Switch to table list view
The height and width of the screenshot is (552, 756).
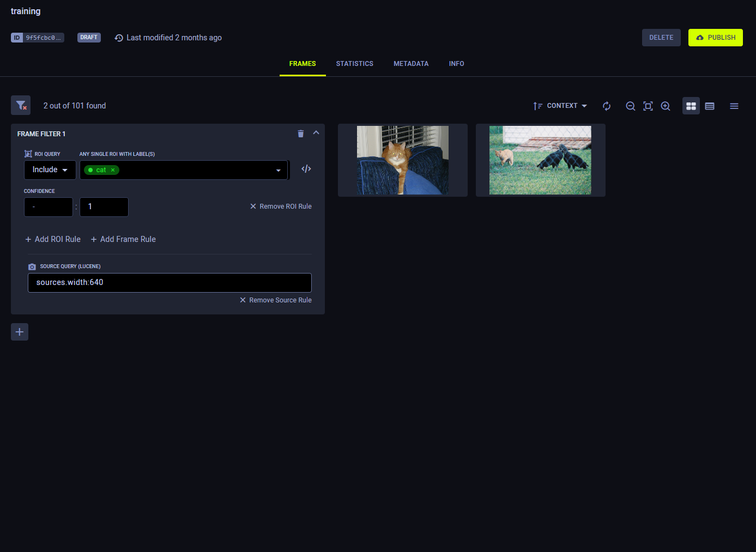pyautogui.click(x=710, y=106)
